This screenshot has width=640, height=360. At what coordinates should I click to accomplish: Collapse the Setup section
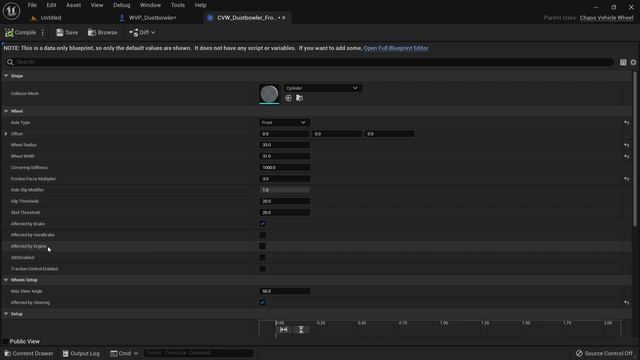click(6, 314)
